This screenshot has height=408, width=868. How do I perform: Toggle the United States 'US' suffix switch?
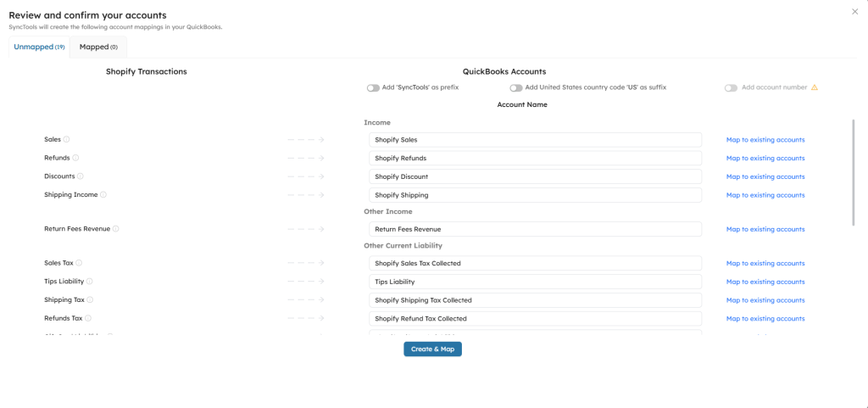tap(515, 87)
